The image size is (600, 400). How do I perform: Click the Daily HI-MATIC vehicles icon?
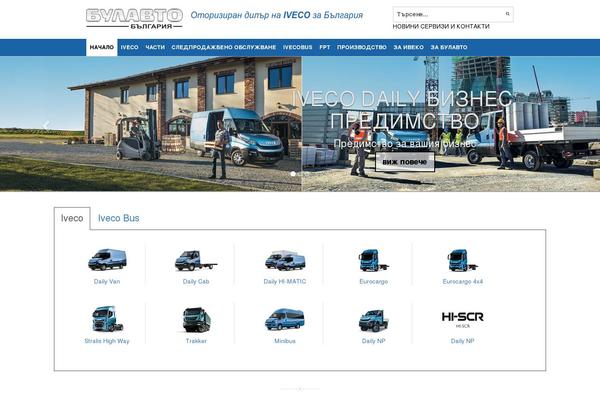click(285, 260)
